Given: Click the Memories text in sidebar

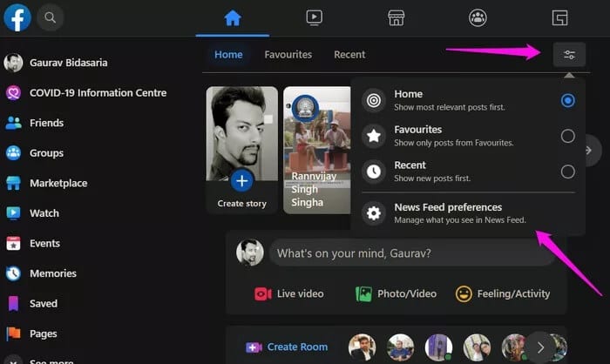Looking at the screenshot, I should click(53, 273).
